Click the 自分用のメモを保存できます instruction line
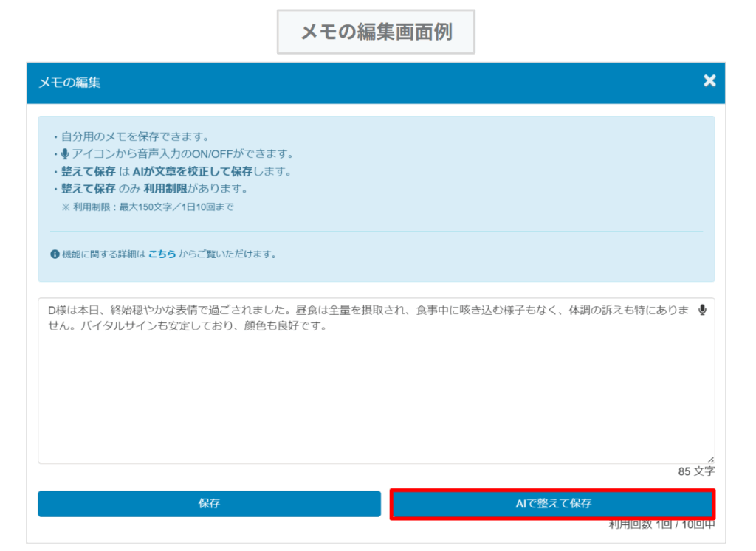The height and width of the screenshot is (551, 756). click(x=135, y=136)
